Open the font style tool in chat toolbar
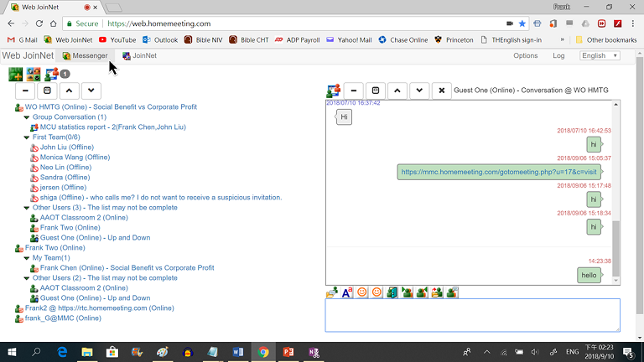 pyautogui.click(x=347, y=292)
